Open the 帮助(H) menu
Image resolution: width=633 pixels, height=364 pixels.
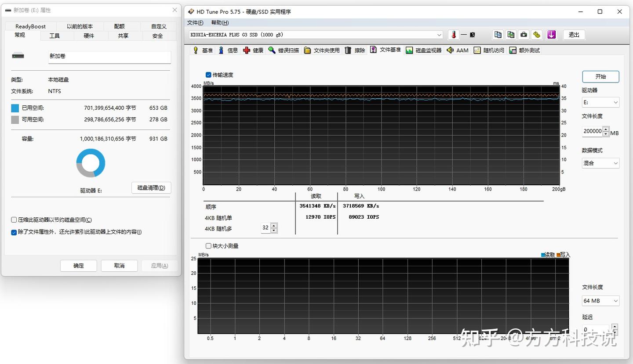[220, 23]
